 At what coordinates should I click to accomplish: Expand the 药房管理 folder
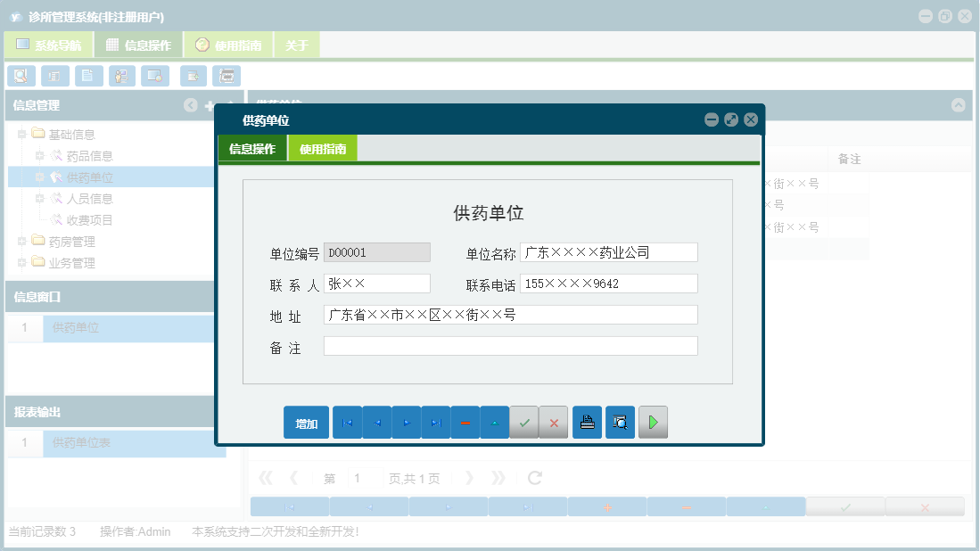click(x=21, y=241)
